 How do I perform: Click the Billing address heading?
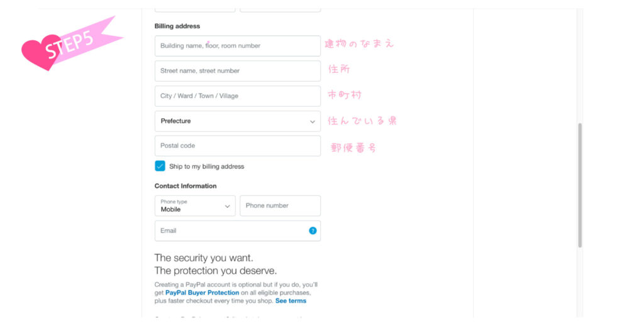pos(177,26)
